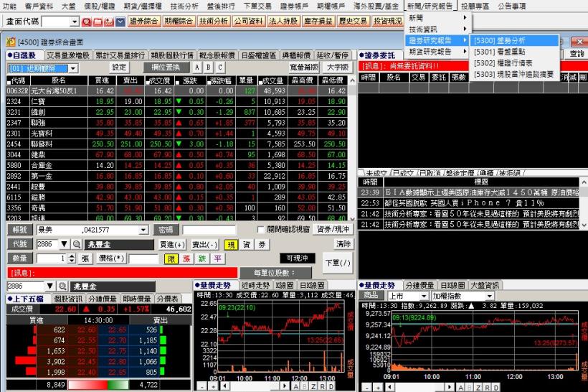Click the red magnifier search icon in toolbar
The height and width of the screenshot is (392, 588).
point(86,22)
